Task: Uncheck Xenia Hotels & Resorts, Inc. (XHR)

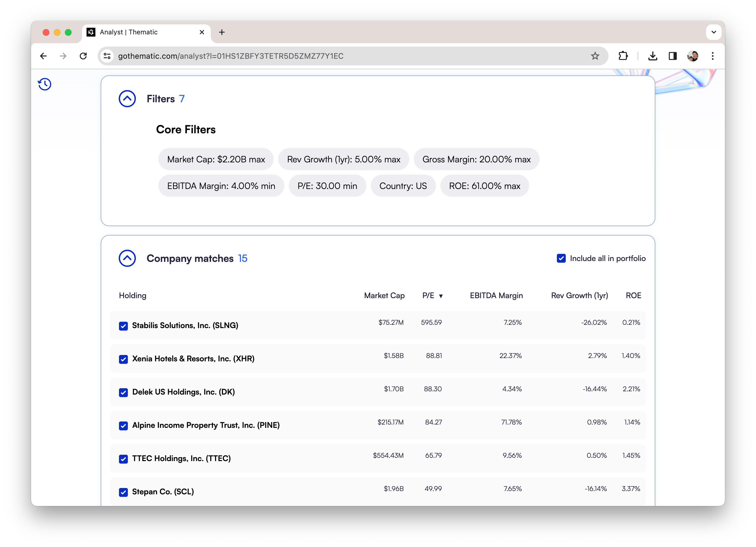Action: [x=123, y=359]
